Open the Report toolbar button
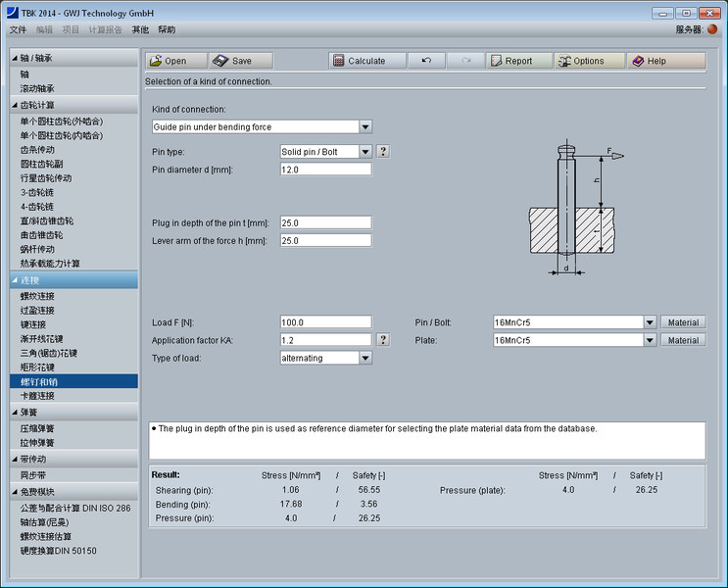Screen dimensions: 728x588 (518, 61)
